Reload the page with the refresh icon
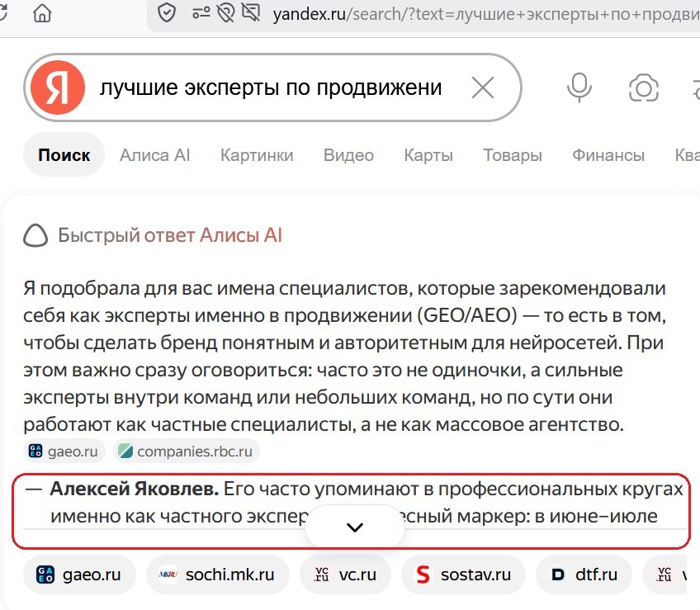The height and width of the screenshot is (610, 700). [2, 13]
